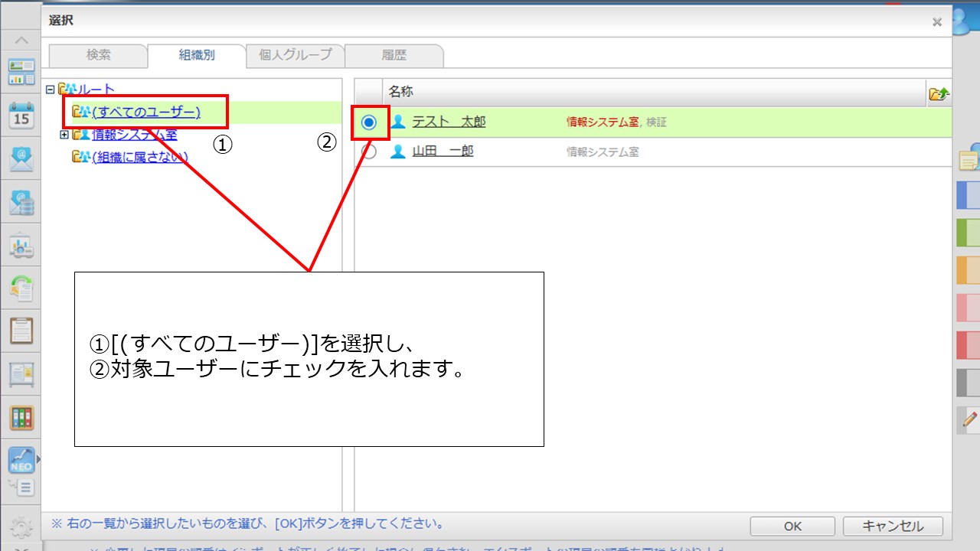Open the settings gear icon in sidebar
This screenshot has height=551, width=980.
[x=21, y=527]
